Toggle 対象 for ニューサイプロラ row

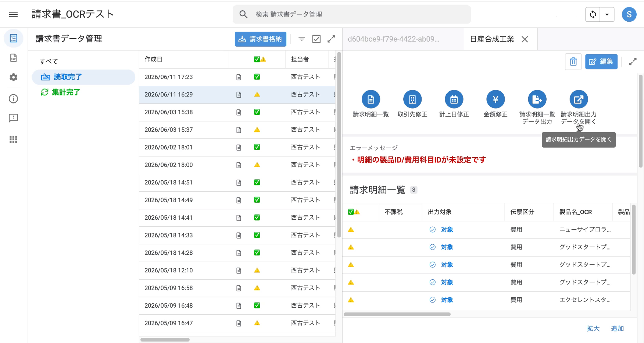coord(441,230)
